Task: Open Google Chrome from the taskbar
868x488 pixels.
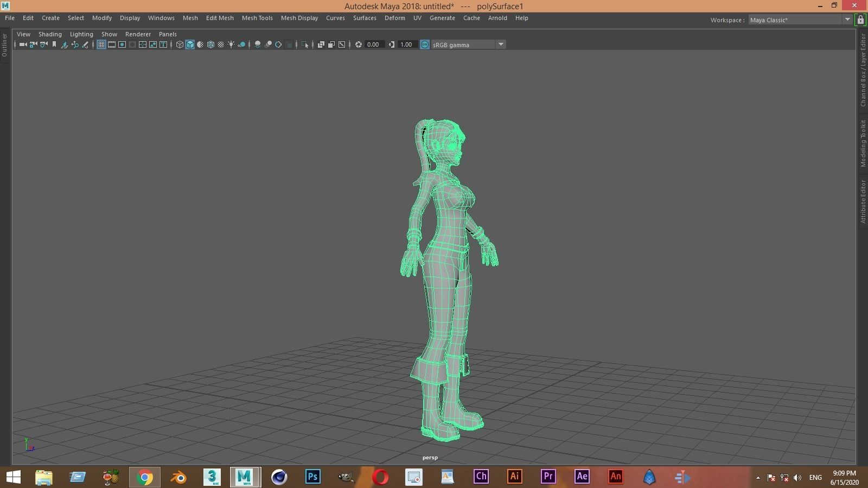Action: coord(145,477)
